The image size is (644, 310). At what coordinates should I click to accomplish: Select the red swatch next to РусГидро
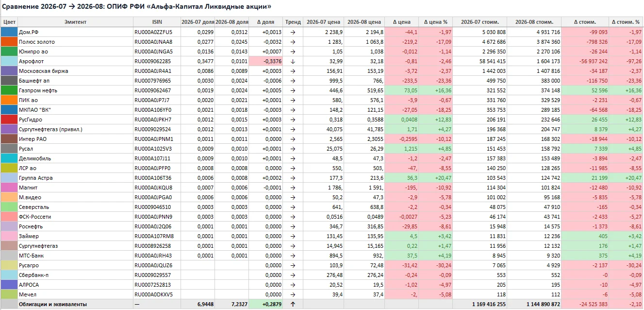coord(9,120)
